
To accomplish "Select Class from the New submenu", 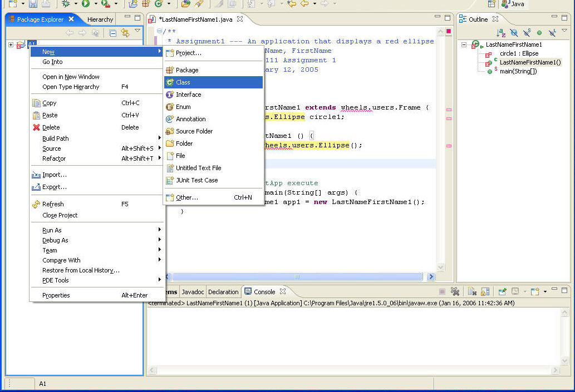I will [x=183, y=82].
